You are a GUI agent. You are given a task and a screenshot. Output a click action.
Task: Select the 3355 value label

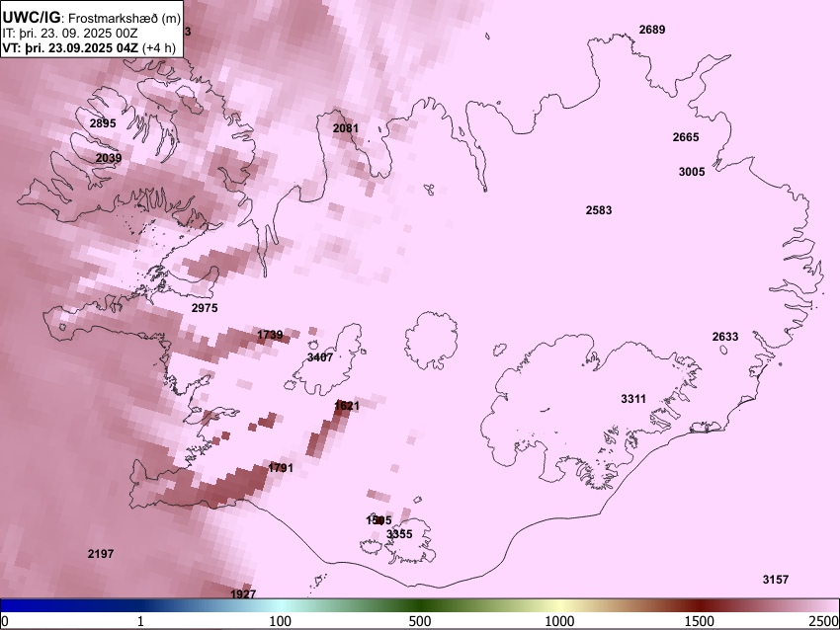click(399, 534)
